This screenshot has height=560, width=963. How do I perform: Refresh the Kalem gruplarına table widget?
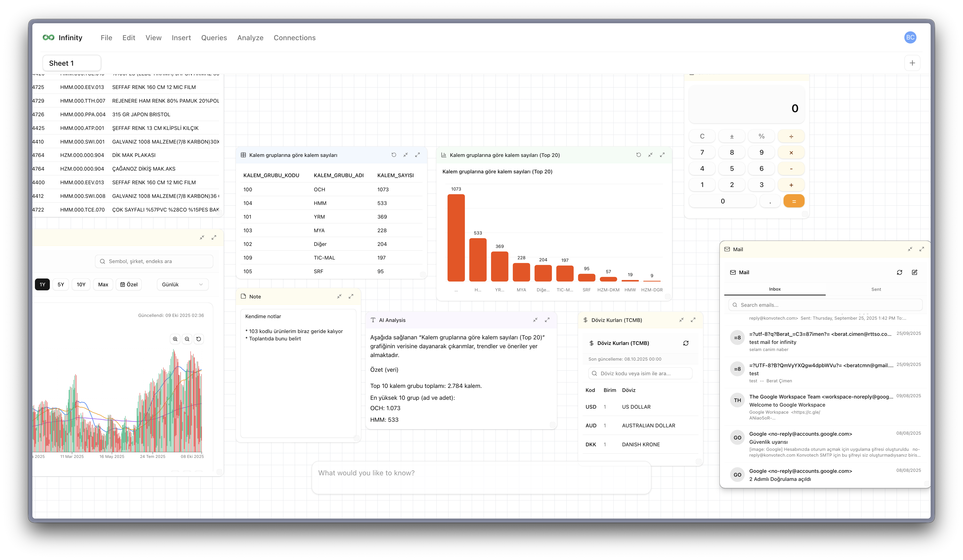coord(393,155)
